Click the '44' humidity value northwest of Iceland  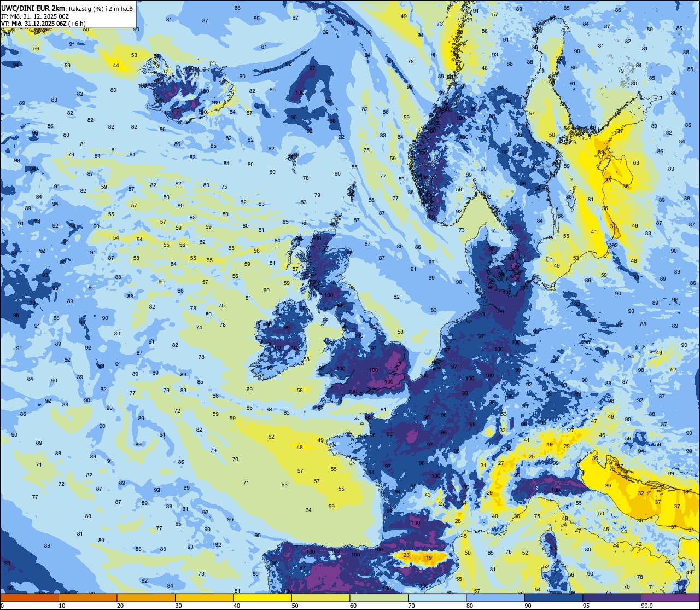point(116,66)
